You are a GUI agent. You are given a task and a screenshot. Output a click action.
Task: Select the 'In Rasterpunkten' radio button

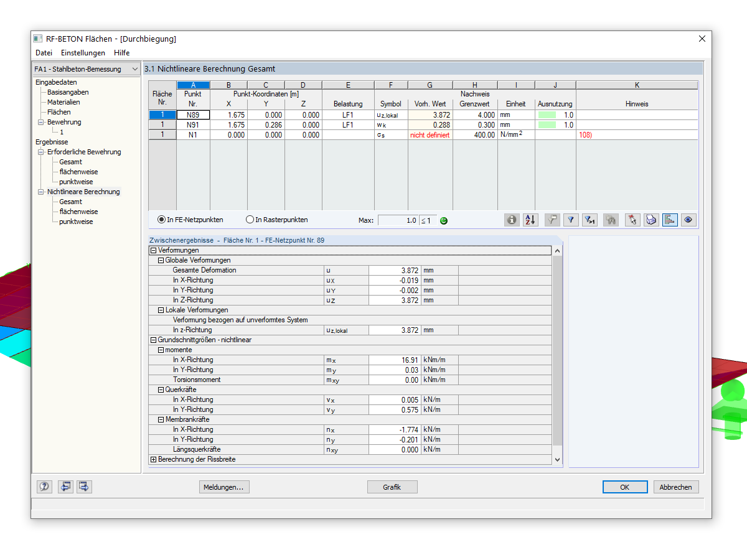coord(250,220)
